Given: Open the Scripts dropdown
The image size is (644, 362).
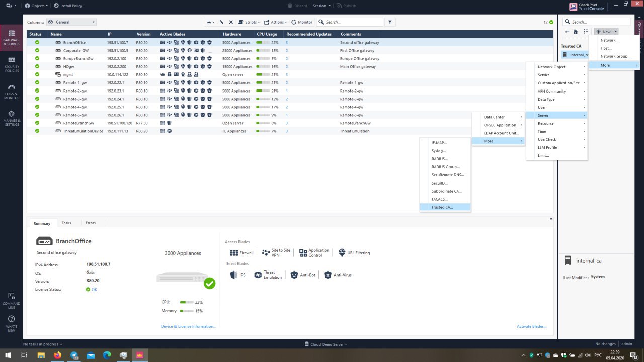Looking at the screenshot, I should (x=249, y=22).
